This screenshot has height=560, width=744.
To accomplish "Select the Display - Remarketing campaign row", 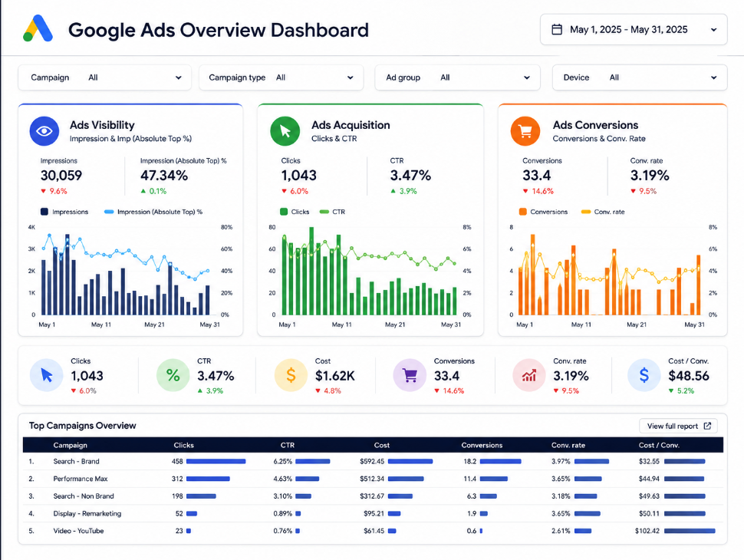I will click(373, 513).
